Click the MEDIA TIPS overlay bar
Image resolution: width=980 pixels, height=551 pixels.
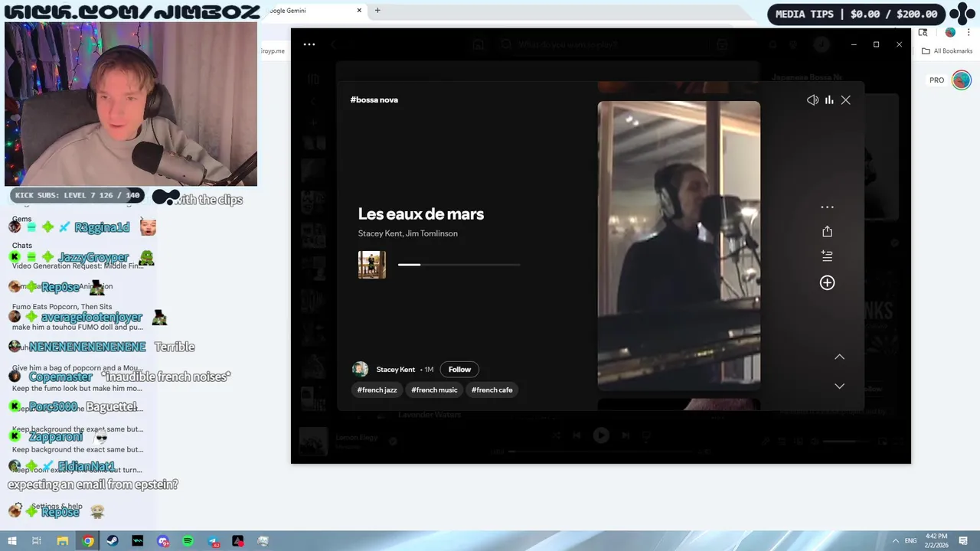click(857, 14)
